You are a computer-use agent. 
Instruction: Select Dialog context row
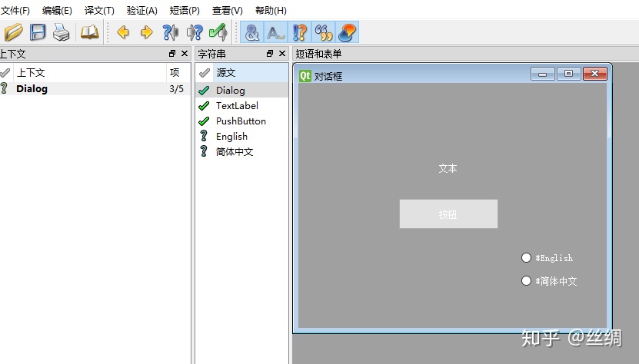pyautogui.click(x=95, y=89)
